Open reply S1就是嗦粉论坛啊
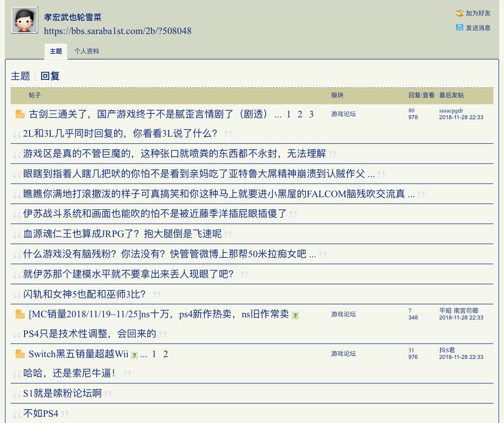Image resolution: width=504 pixels, height=423 pixels. click(62, 393)
